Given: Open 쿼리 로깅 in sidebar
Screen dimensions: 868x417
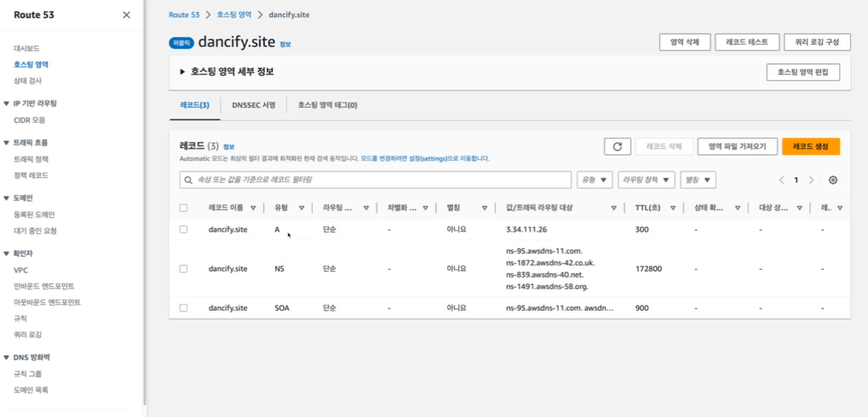Looking at the screenshot, I should click(x=27, y=335).
